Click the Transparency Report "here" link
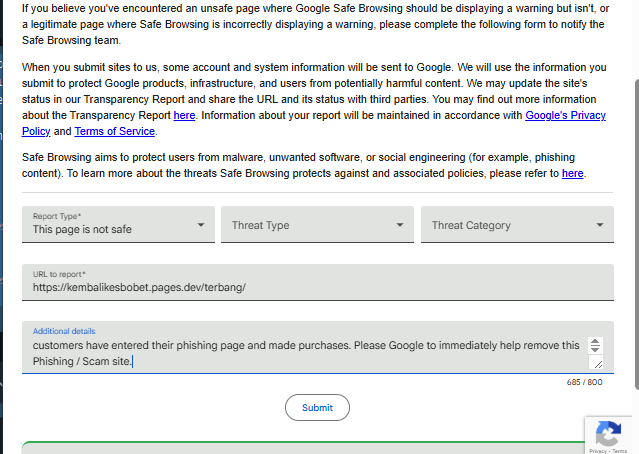Screen dimensions: 639x454 (184, 116)
